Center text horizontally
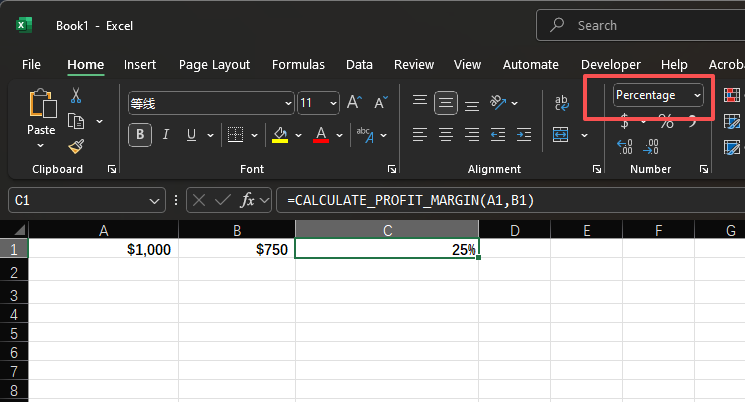This screenshot has height=402, width=745. 446,135
